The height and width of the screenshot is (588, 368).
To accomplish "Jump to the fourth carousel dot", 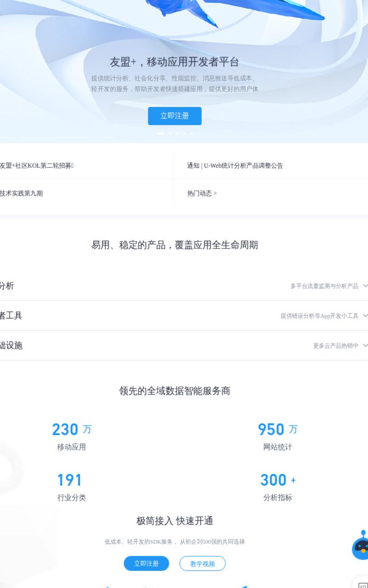I will [184, 134].
